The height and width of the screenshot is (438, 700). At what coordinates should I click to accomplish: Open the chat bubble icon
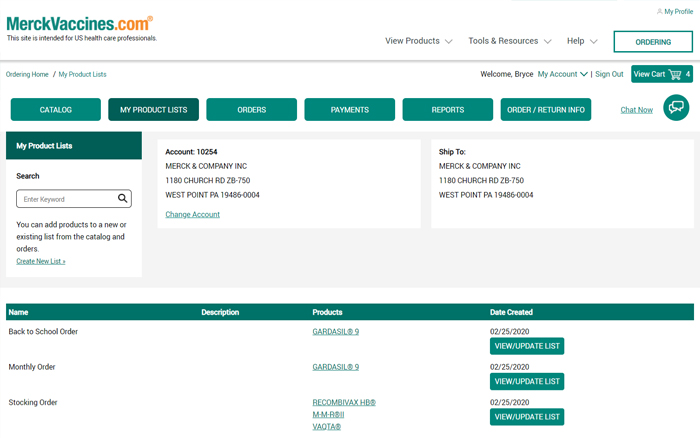click(676, 108)
